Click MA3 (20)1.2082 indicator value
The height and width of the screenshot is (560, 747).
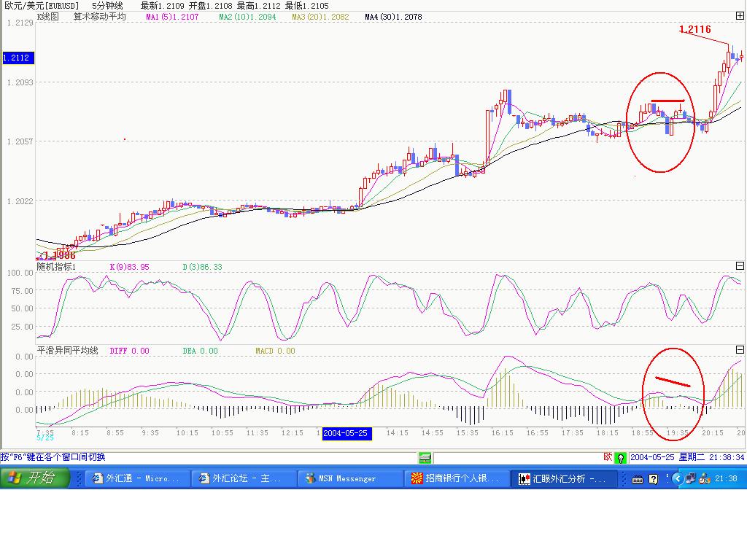321,17
